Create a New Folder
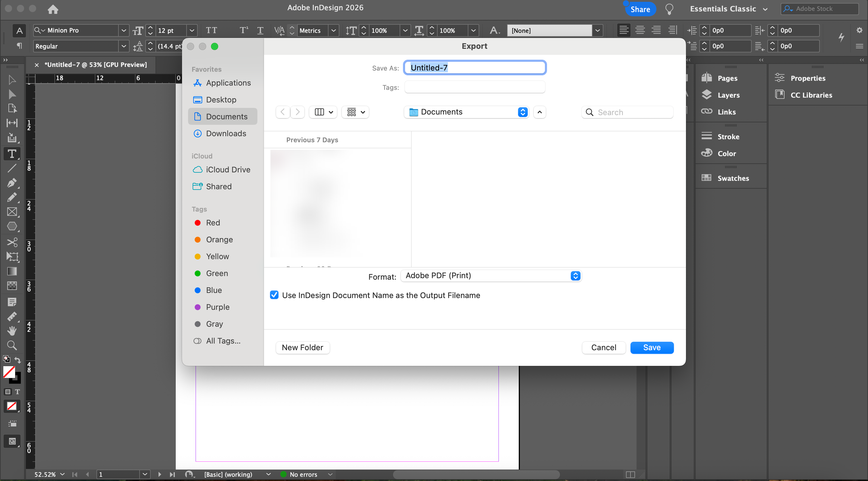This screenshot has width=868, height=481. pos(302,347)
